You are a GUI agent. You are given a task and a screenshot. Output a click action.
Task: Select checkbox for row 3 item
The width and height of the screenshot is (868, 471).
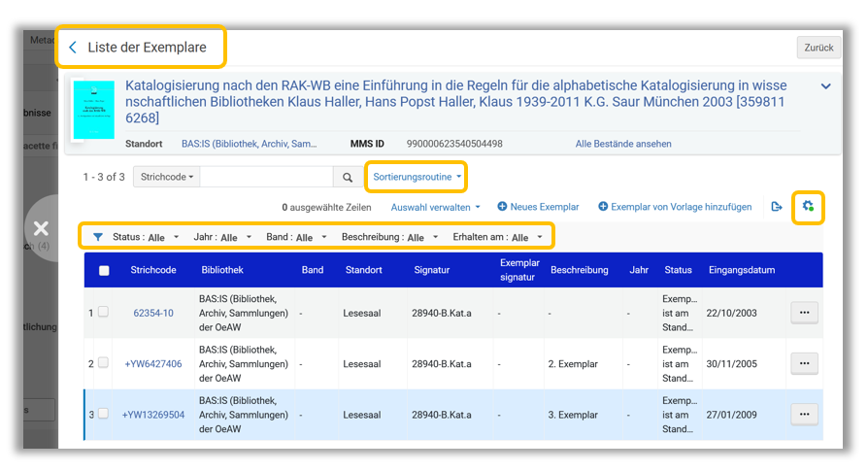(x=104, y=415)
